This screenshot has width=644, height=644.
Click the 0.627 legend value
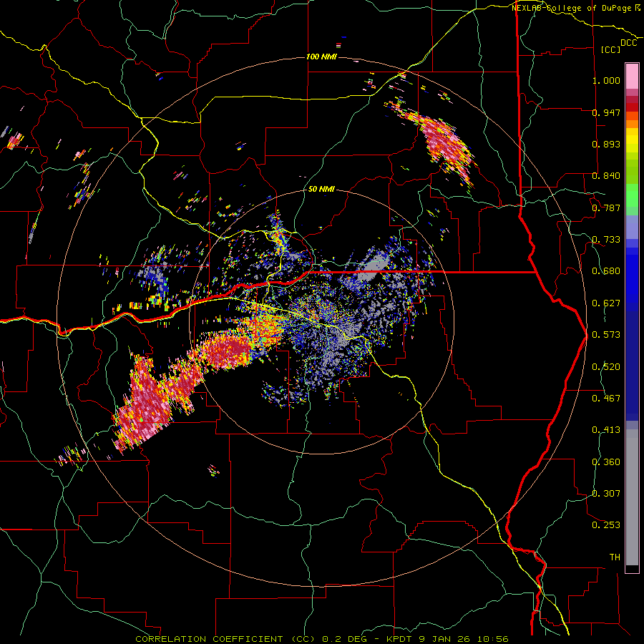pyautogui.click(x=606, y=303)
